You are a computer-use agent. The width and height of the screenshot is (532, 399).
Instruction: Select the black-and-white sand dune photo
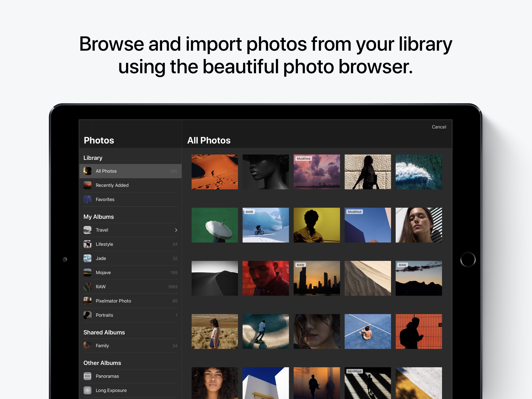pos(215,278)
